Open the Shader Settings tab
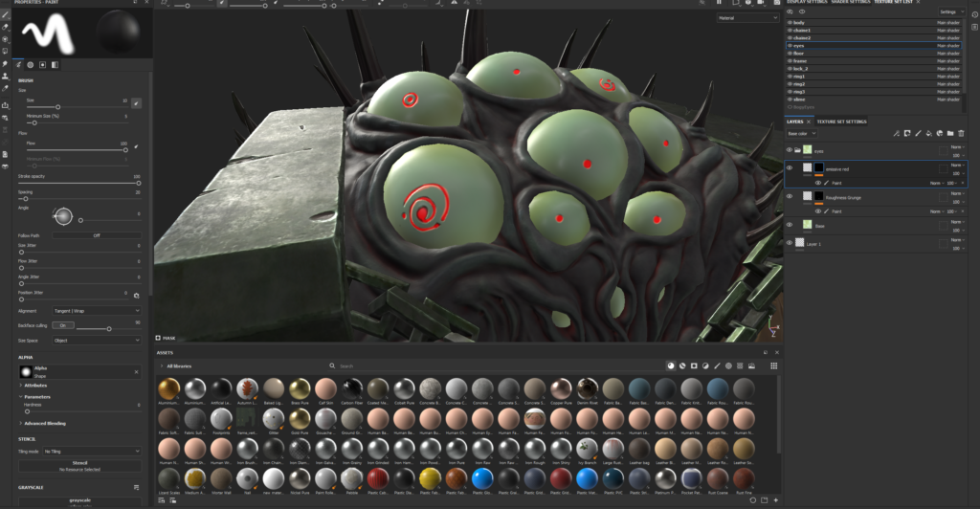 (849, 2)
